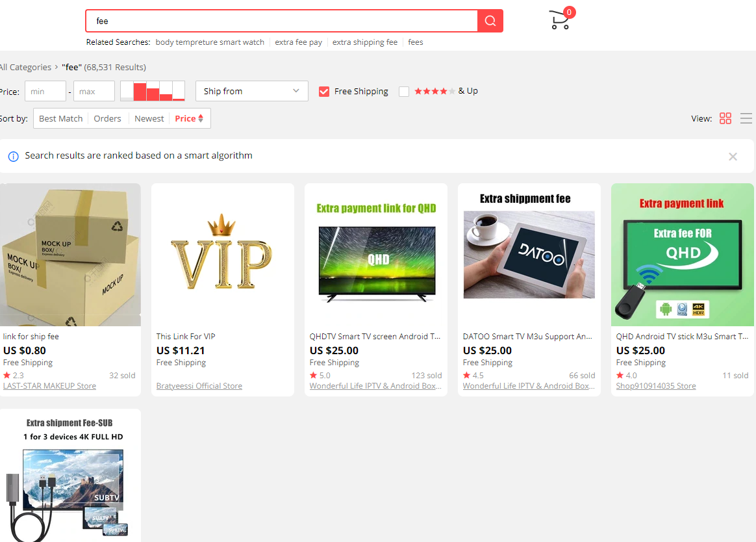Open the cardboard boxes product image
This screenshot has height=542, width=756.
pos(70,255)
